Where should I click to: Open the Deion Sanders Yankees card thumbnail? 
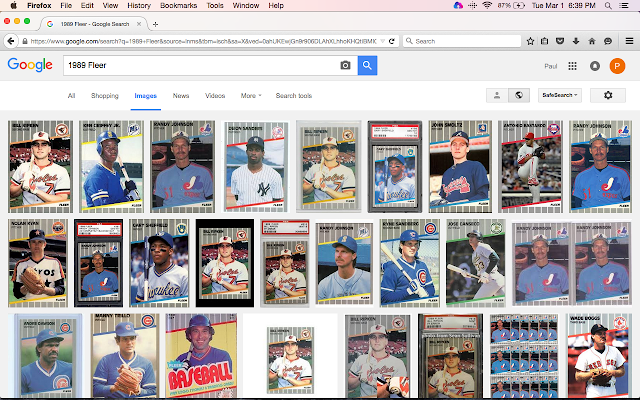(x=255, y=167)
